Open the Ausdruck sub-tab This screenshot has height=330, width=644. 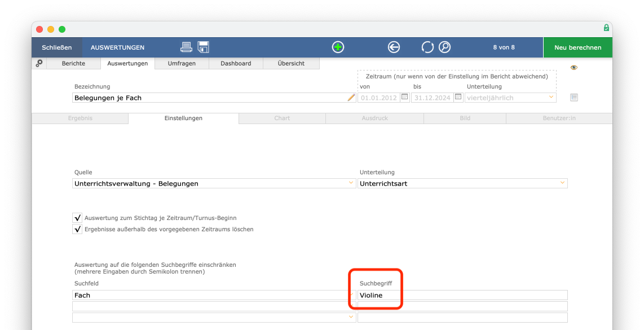click(x=375, y=118)
